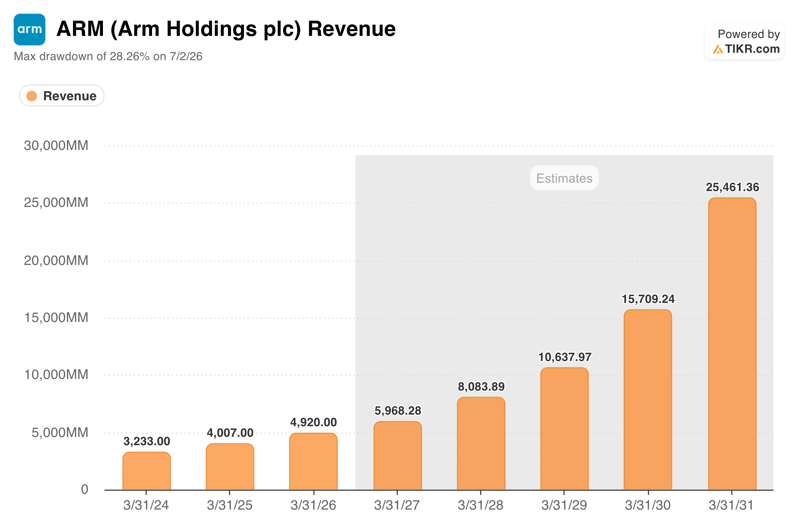
Task: Select the 3/31/31 estimate bar
Action: pyautogui.click(x=732, y=344)
